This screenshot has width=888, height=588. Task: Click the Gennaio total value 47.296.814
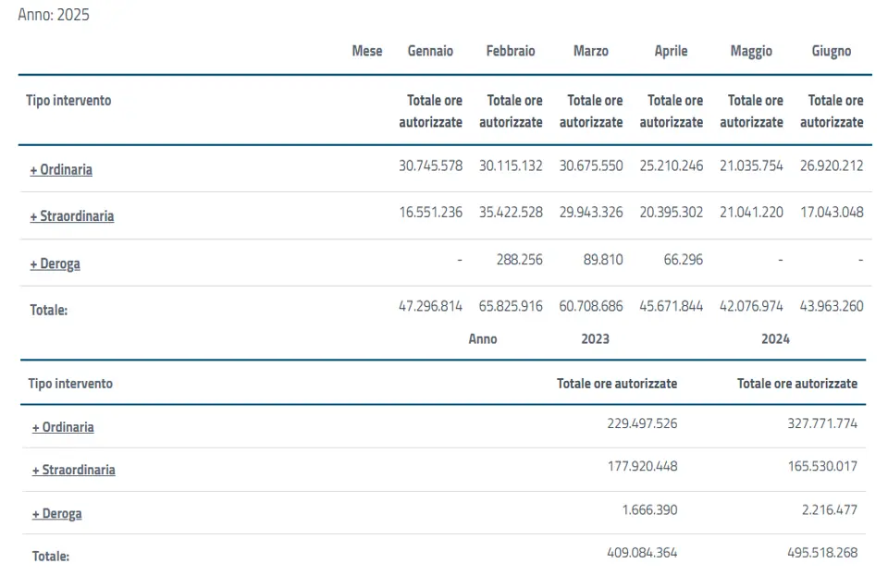coord(430,306)
